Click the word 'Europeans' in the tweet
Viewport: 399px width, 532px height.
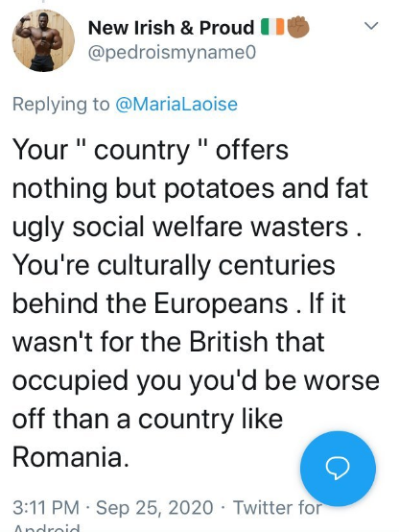point(222,303)
